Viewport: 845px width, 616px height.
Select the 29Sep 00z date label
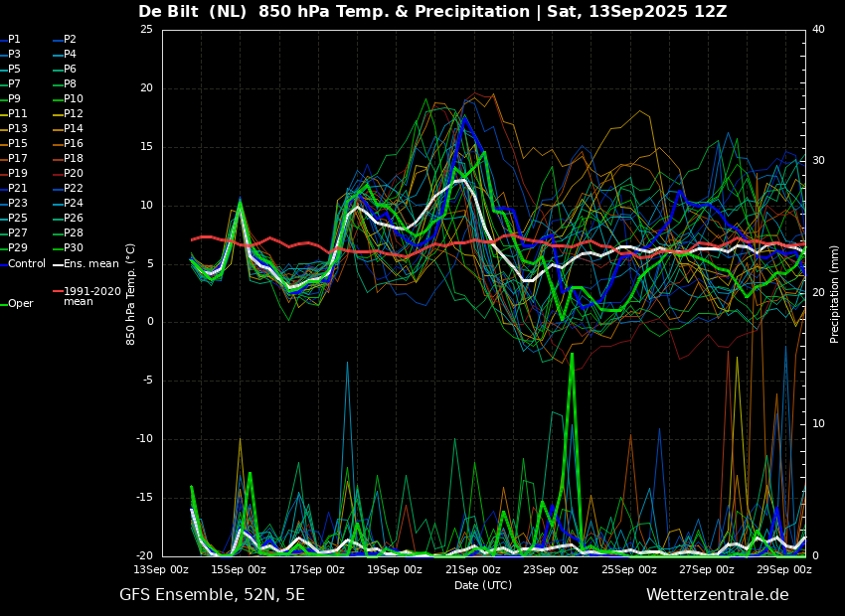pyautogui.click(x=784, y=569)
